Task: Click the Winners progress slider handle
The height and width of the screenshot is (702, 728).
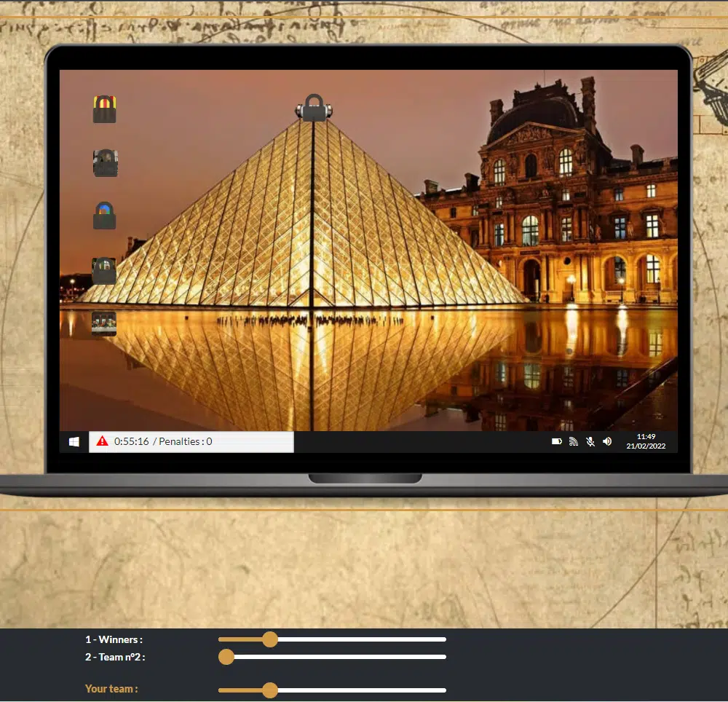Action: (270, 639)
